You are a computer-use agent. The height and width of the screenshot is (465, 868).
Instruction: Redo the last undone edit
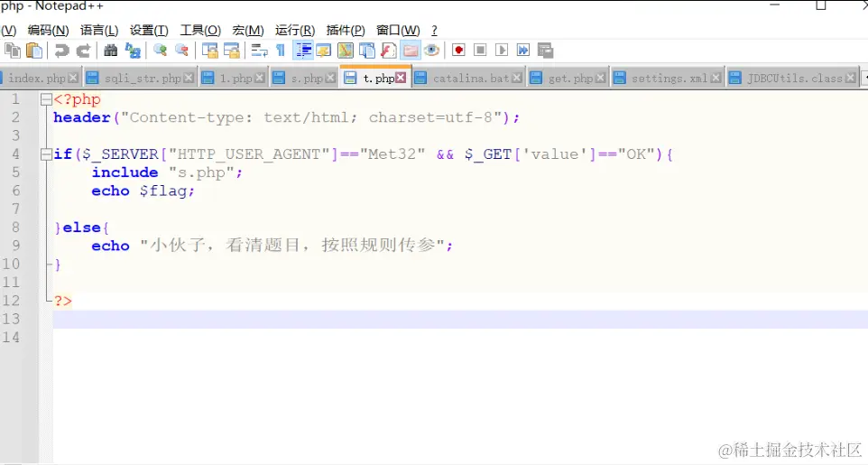83,51
